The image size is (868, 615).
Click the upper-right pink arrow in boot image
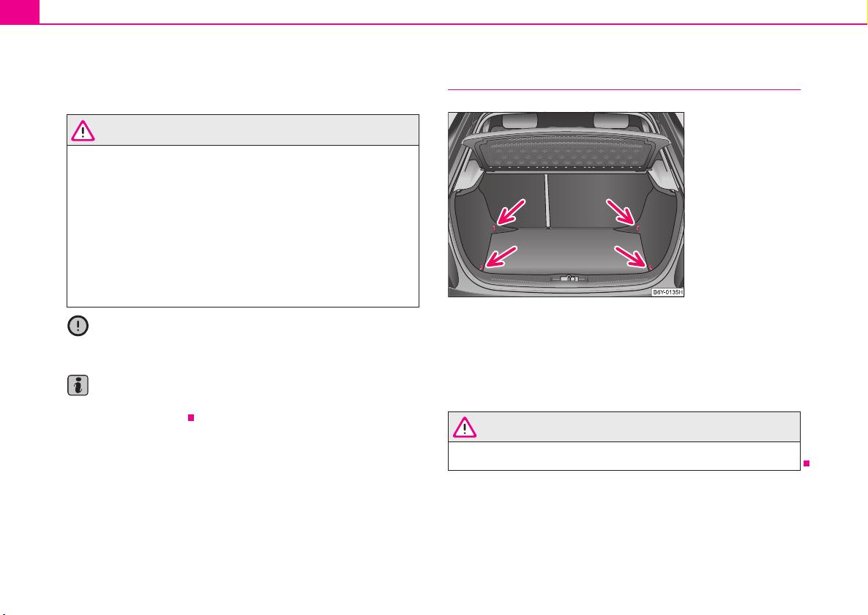(x=621, y=212)
